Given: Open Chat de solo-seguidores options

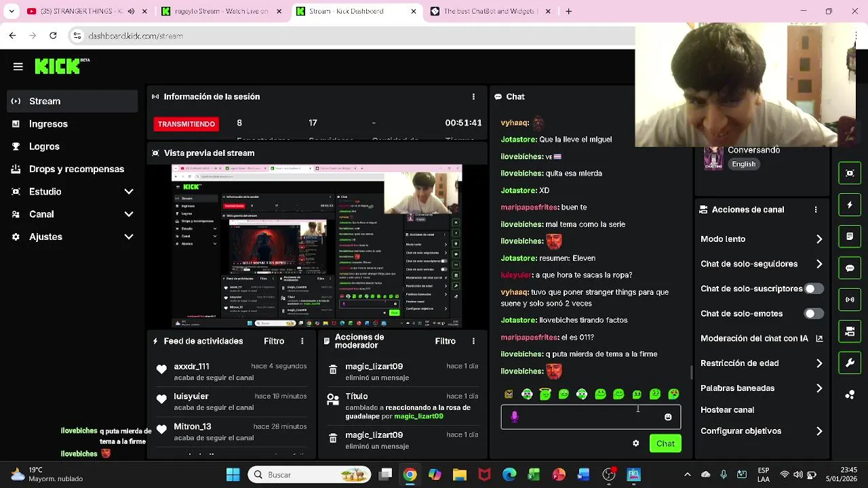Looking at the screenshot, I should 762,264.
